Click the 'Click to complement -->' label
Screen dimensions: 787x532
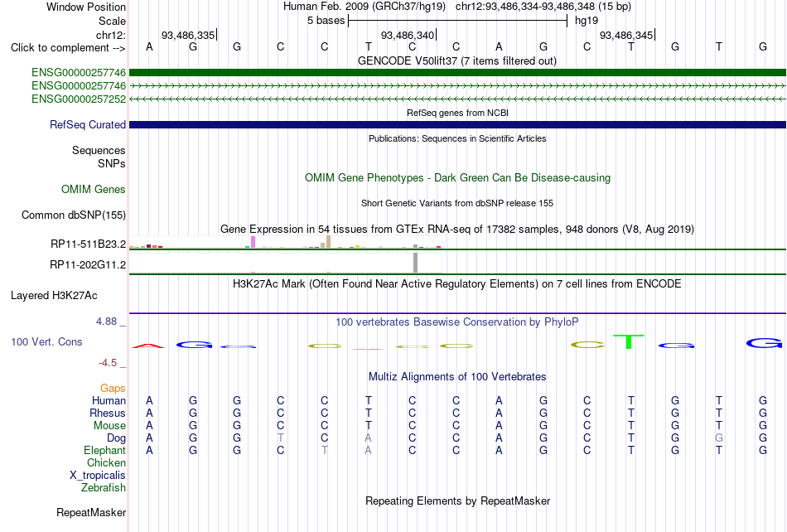pos(68,48)
